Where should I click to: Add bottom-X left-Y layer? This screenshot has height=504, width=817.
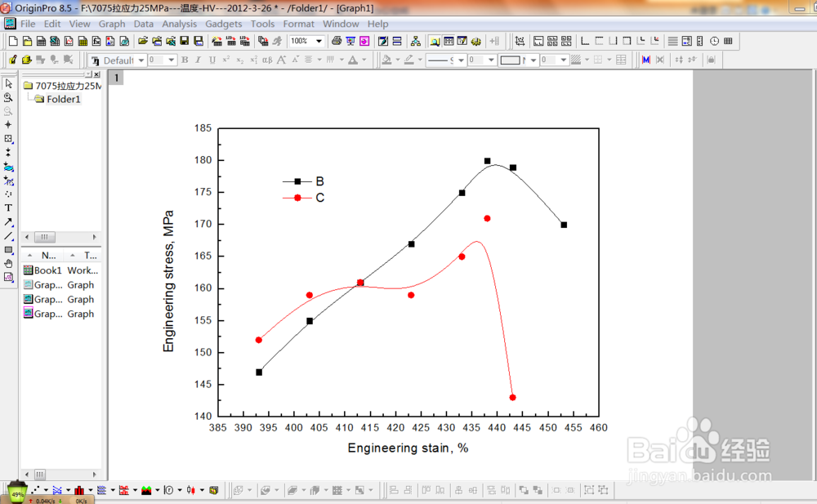[x=585, y=41]
